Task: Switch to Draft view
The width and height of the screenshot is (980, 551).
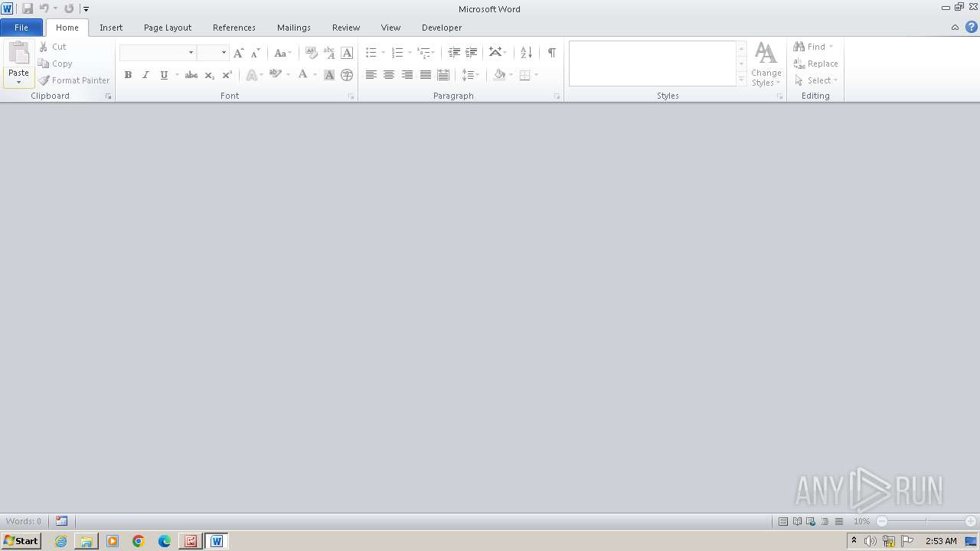Action: [839, 521]
